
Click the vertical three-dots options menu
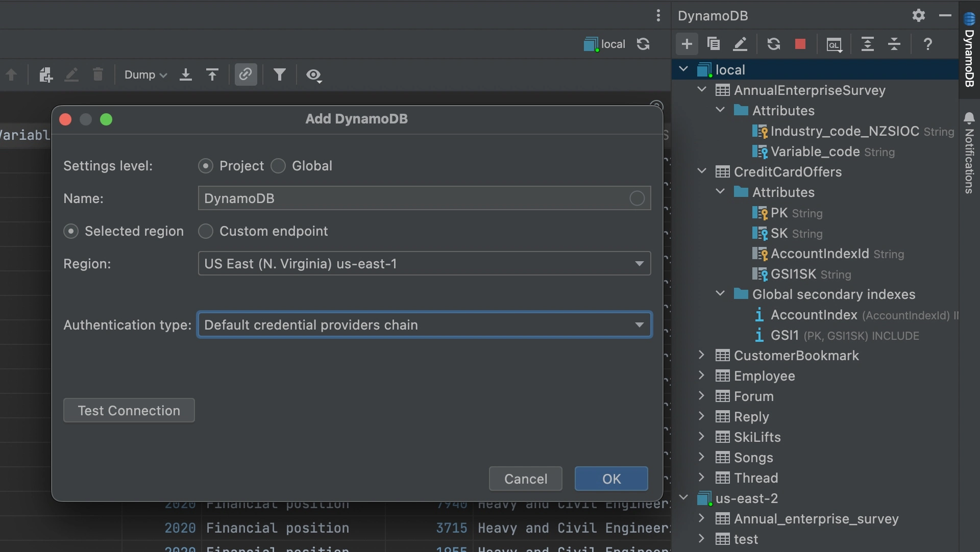658,15
